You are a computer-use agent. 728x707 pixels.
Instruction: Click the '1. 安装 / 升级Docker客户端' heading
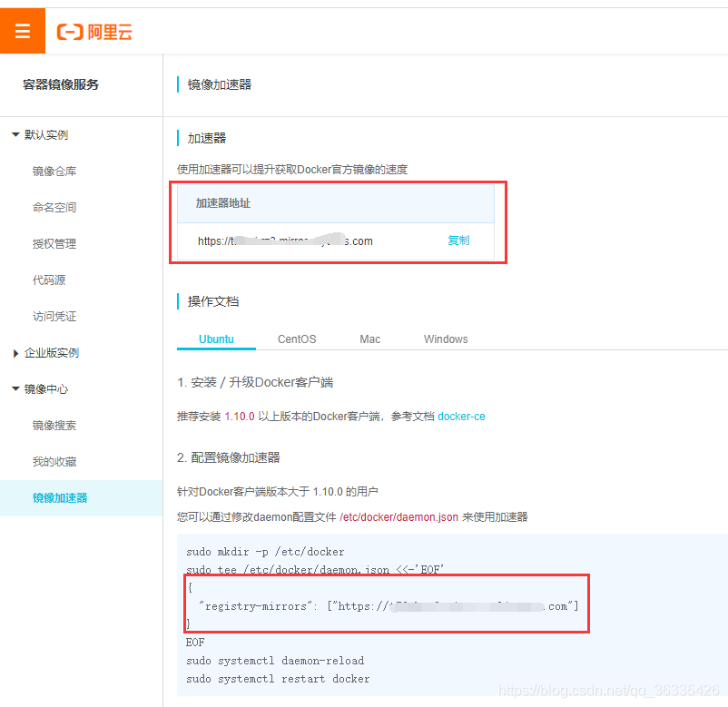click(255, 382)
